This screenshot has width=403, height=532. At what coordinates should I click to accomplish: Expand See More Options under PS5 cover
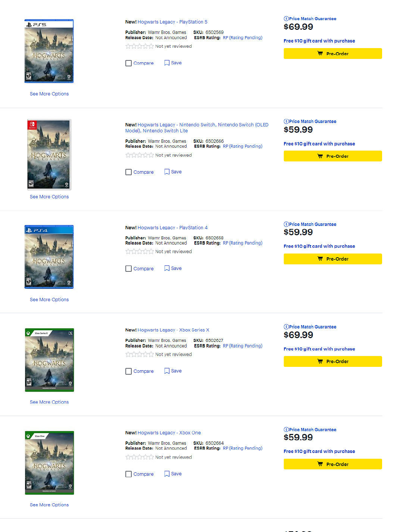(49, 94)
